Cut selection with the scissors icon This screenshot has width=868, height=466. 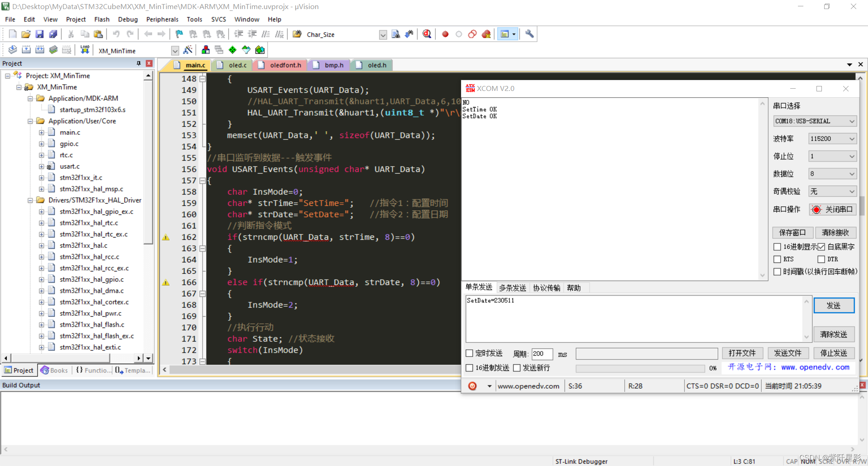coord(71,34)
